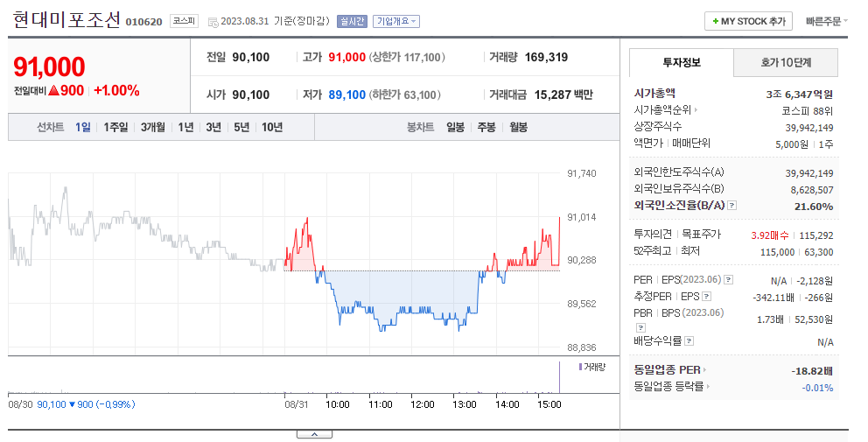Screen dimensions: 868x442
Task: Select the 5년 line chart period
Action: 241,128
